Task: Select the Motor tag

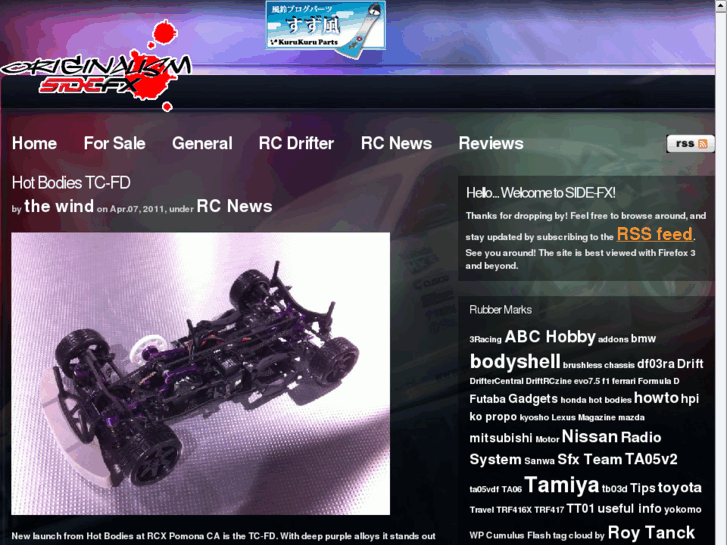Action: 548,439
